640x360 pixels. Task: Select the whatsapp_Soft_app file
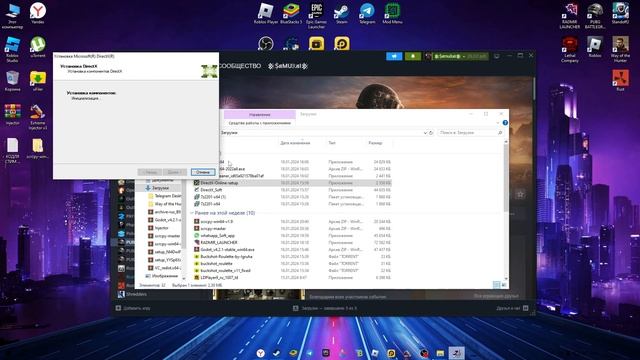(x=218, y=236)
